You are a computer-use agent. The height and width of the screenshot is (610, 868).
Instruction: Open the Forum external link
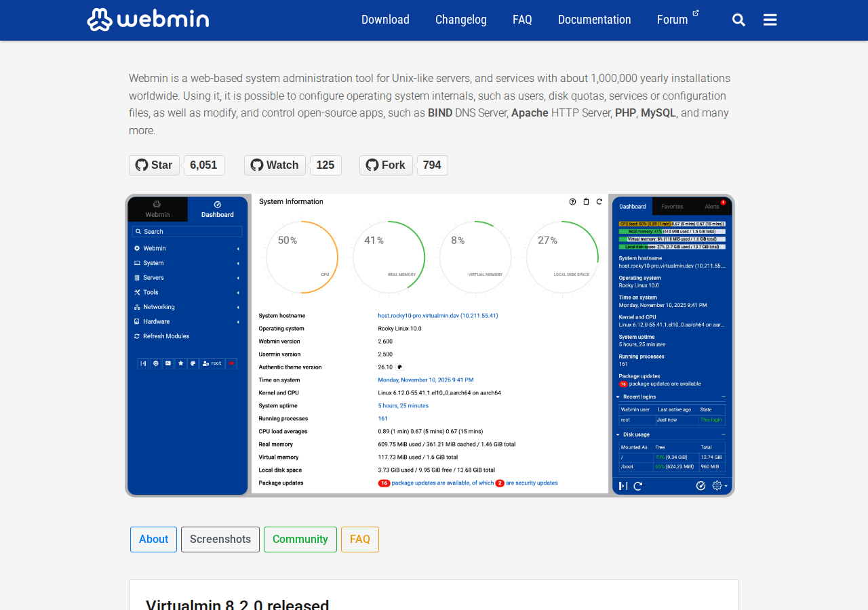tap(677, 20)
